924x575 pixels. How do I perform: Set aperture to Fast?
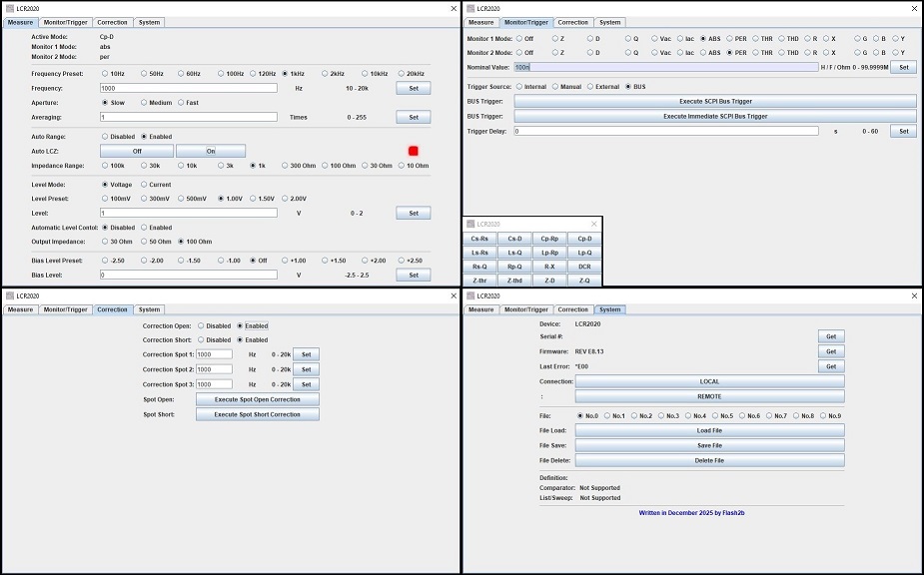[x=181, y=103]
